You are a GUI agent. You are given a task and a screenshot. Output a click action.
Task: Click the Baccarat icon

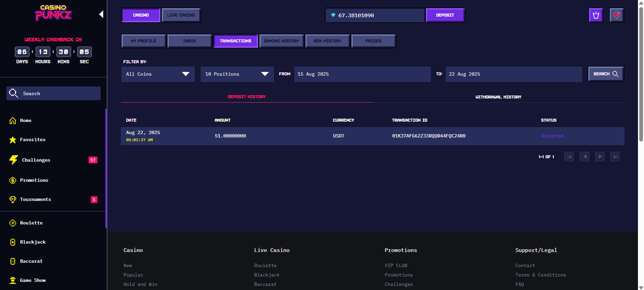click(13, 261)
